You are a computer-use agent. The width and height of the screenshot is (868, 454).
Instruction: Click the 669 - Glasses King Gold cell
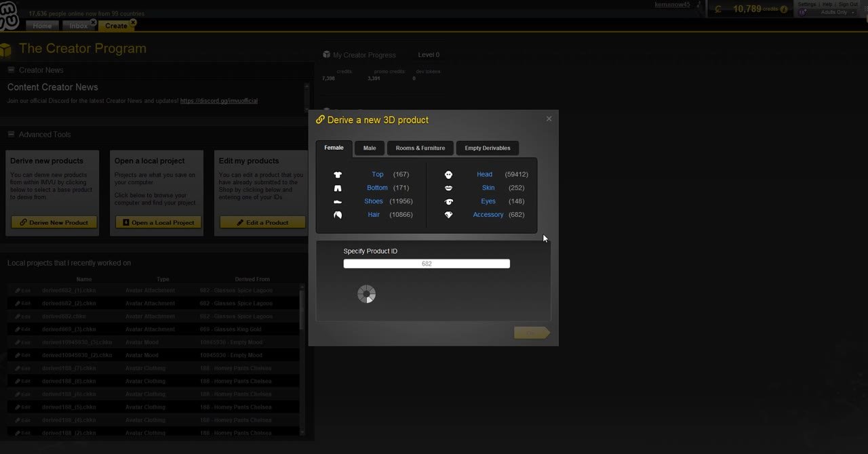point(231,329)
